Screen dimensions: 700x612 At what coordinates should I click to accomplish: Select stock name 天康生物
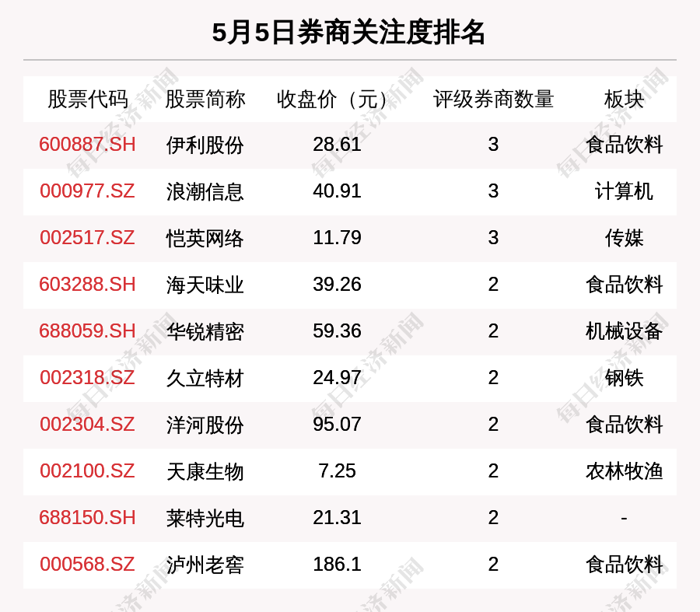tap(205, 472)
